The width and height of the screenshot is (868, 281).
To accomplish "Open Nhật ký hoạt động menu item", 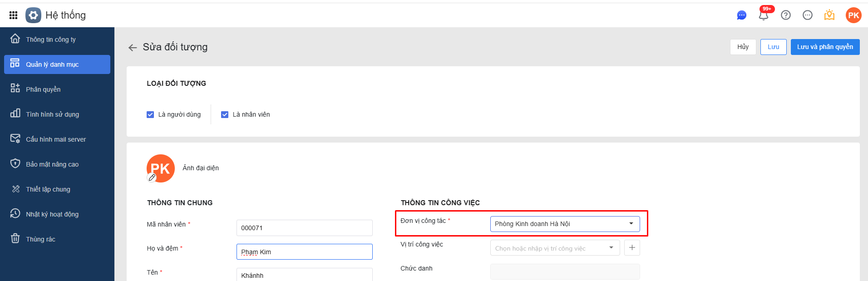I will pyautogui.click(x=52, y=214).
